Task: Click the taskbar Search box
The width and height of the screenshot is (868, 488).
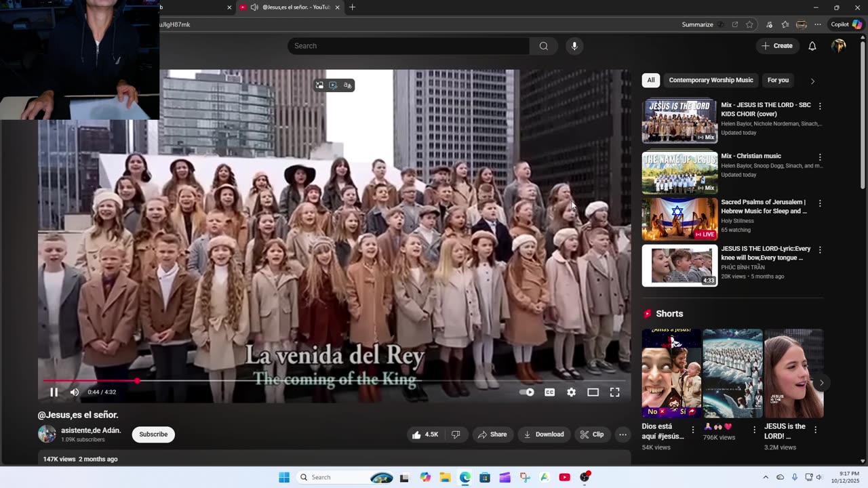Action: tap(346, 477)
